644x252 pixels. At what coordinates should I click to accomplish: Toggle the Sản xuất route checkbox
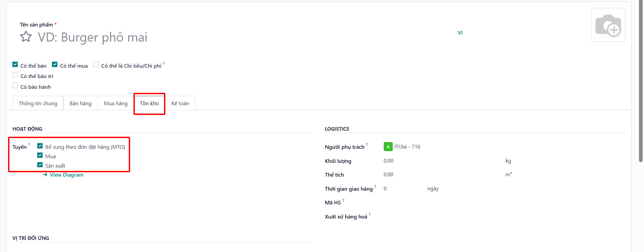(x=40, y=165)
